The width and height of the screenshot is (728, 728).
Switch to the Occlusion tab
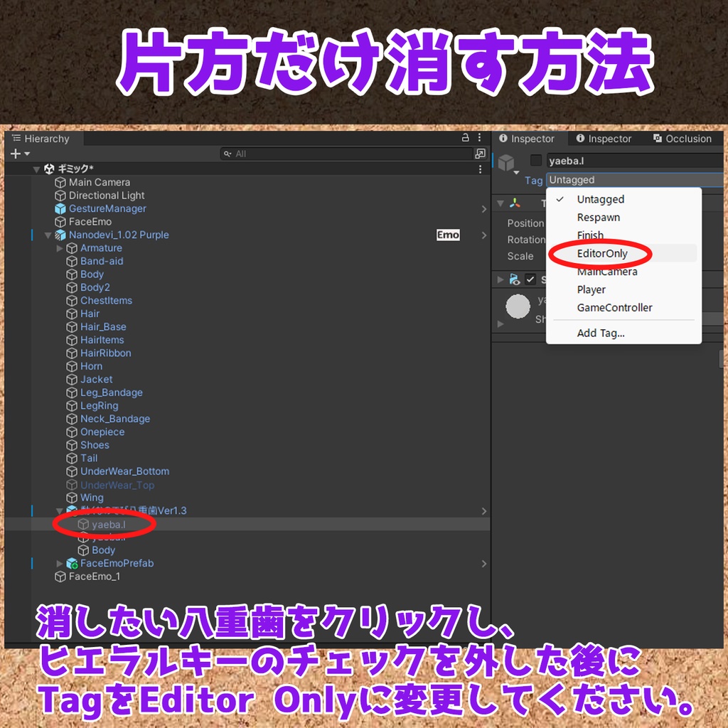click(687, 139)
